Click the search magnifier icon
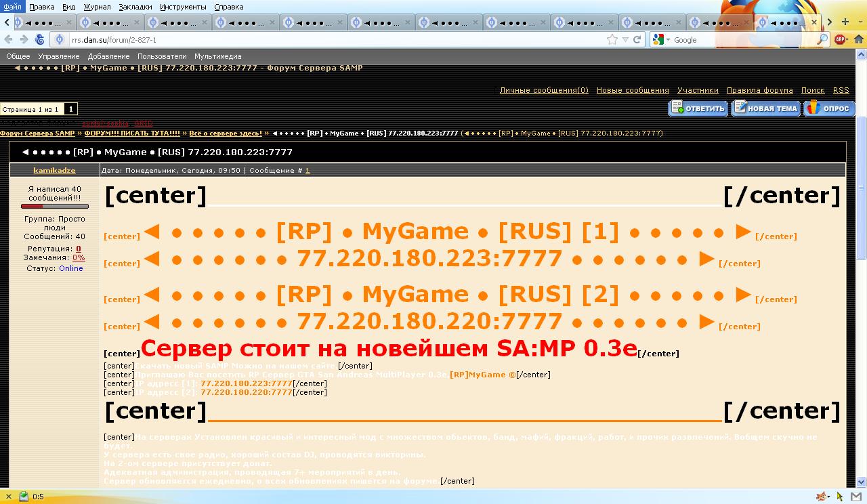Screen dimensions: 867x504 822,40
